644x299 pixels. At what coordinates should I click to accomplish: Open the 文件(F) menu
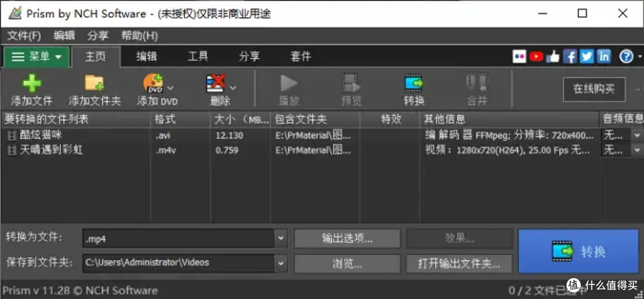click(24, 36)
